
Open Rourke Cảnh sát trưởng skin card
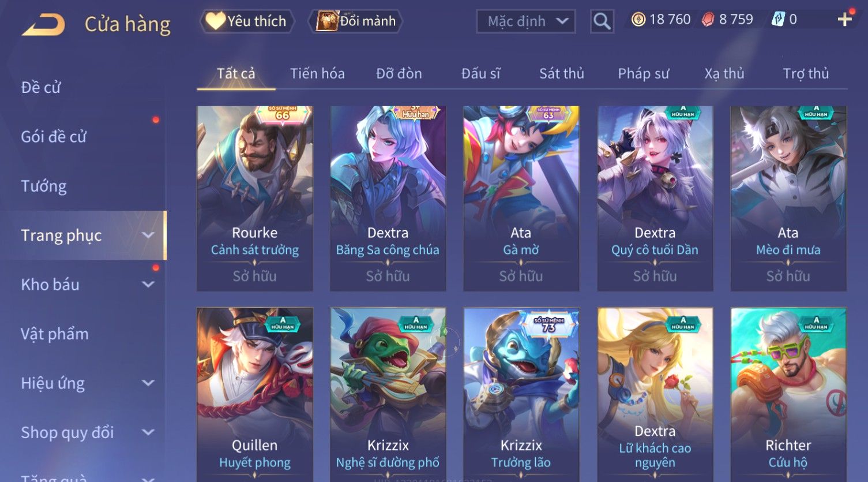coord(255,198)
